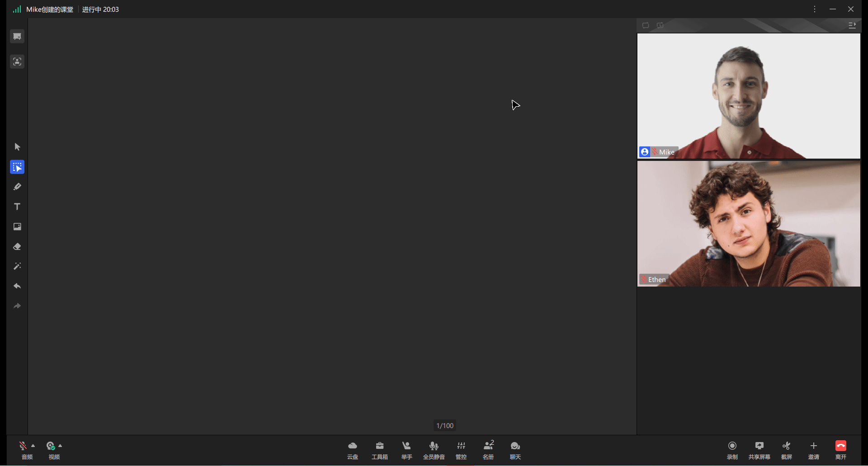Image resolution: width=868 pixels, height=466 pixels.
Task: Undo the last whiteboard action
Action: tap(17, 286)
